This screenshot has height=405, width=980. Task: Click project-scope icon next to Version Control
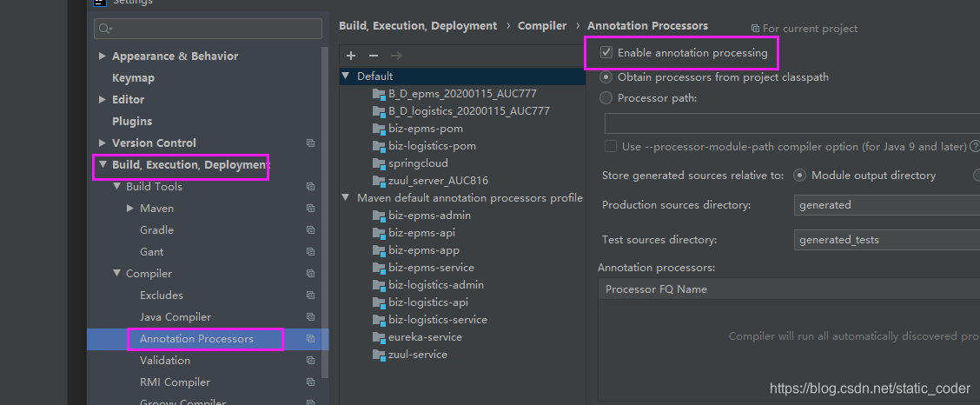pos(310,143)
